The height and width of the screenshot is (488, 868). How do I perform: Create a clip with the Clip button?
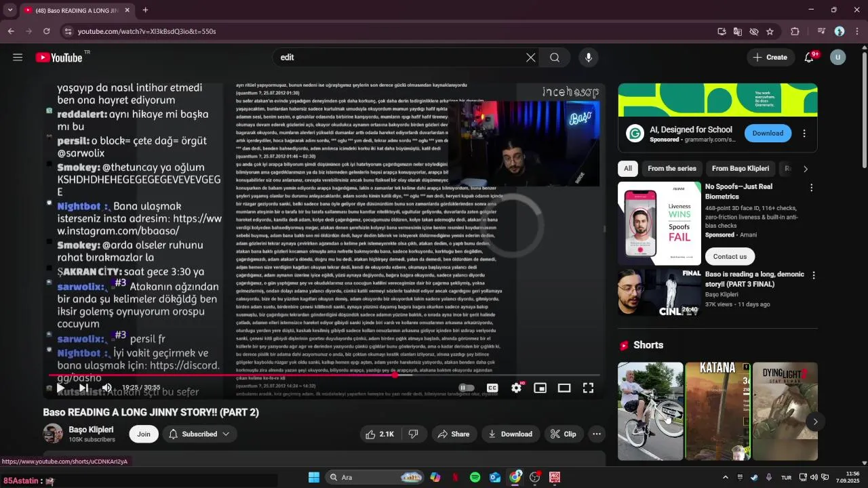click(x=563, y=434)
